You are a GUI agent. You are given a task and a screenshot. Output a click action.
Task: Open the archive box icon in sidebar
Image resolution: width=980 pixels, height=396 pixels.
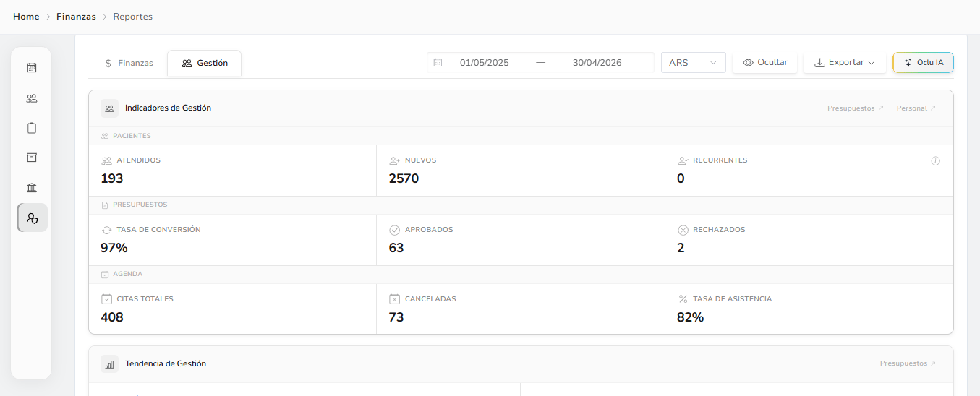click(x=32, y=158)
